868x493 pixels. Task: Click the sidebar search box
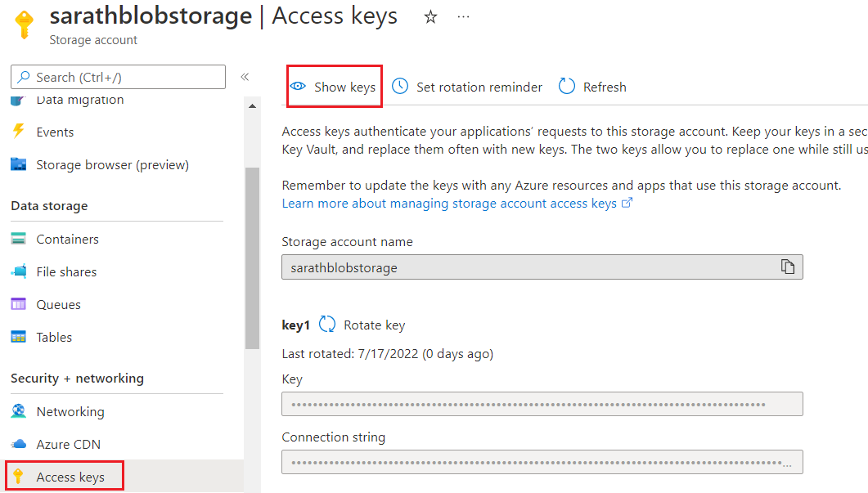[118, 77]
